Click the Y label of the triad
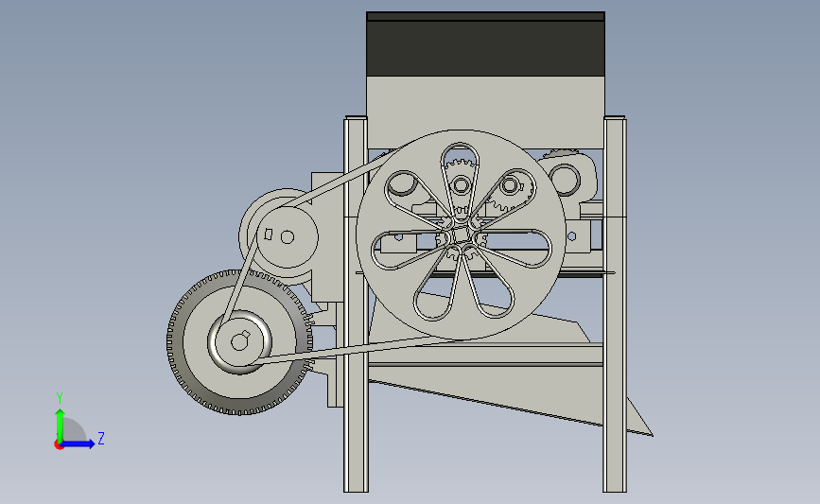Viewport: 820px width, 504px height. coord(60,398)
